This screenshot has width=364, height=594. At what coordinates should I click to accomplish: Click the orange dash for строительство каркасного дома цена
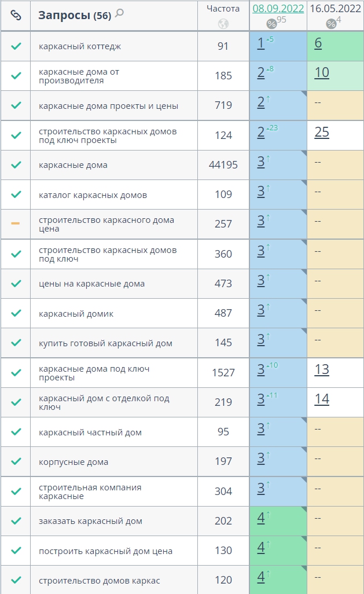[x=16, y=223]
